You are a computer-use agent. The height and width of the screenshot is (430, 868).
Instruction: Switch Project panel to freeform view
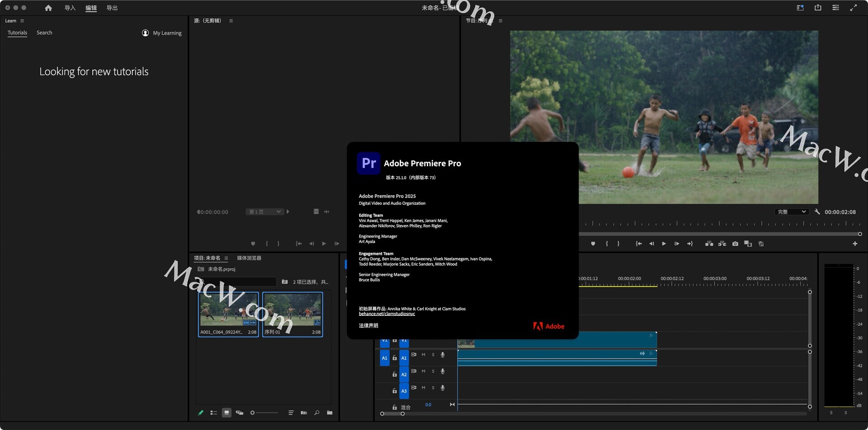click(x=240, y=412)
